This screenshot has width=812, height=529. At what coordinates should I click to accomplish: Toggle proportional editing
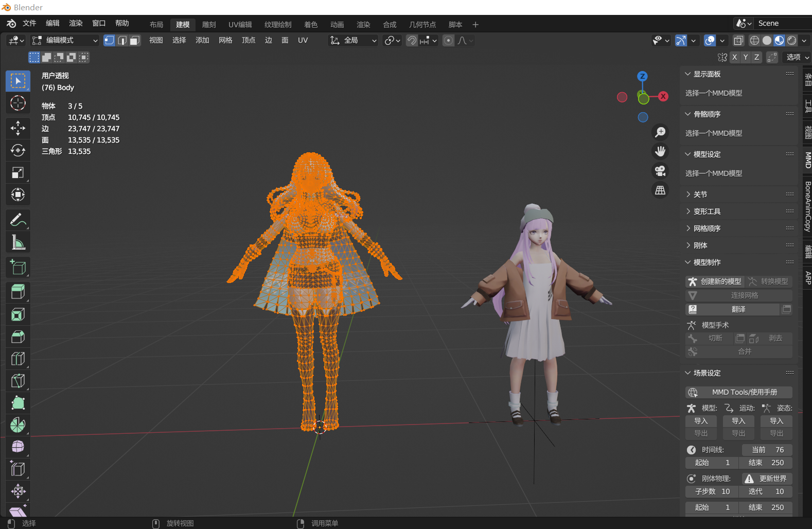coord(449,40)
